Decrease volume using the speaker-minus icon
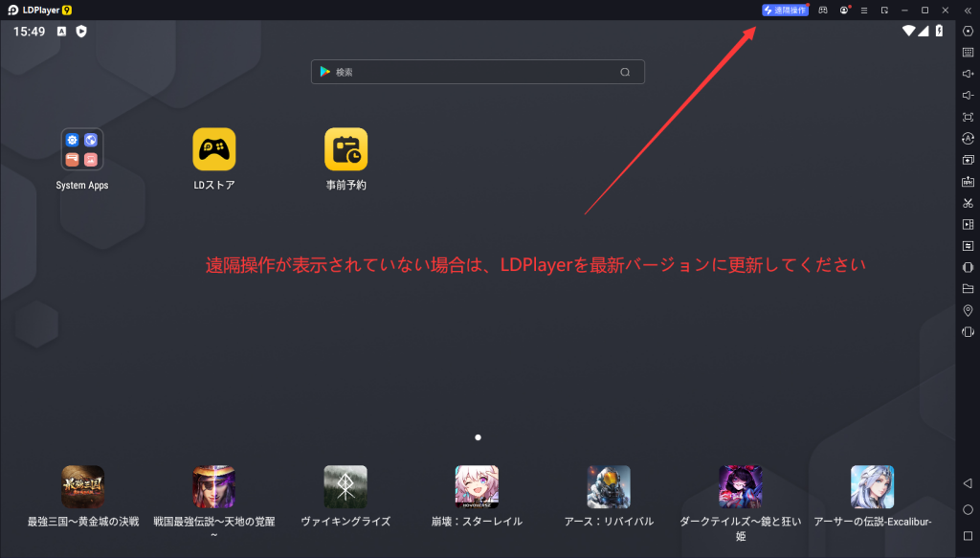980x558 pixels. [967, 95]
